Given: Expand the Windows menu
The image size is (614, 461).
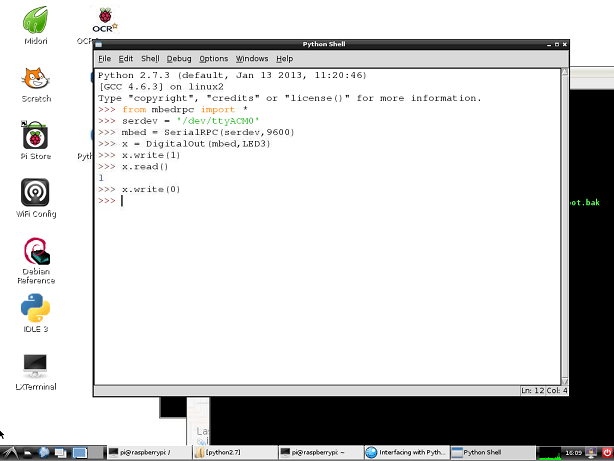Looking at the screenshot, I should point(252,59).
